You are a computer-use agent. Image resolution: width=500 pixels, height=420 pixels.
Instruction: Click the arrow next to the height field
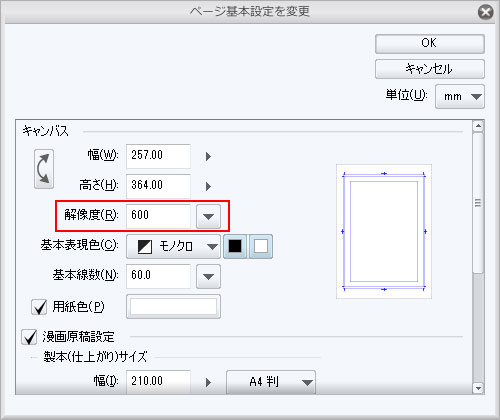[x=208, y=186]
